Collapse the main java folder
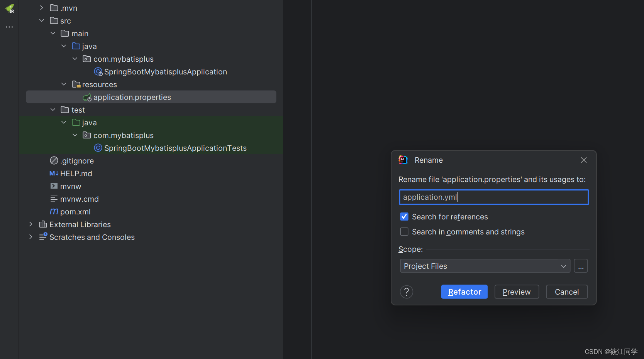The image size is (644, 359). pyautogui.click(x=64, y=46)
